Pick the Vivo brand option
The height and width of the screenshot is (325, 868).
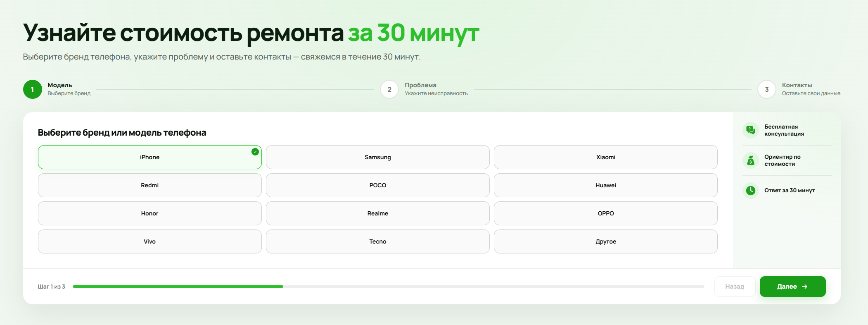[149, 241]
